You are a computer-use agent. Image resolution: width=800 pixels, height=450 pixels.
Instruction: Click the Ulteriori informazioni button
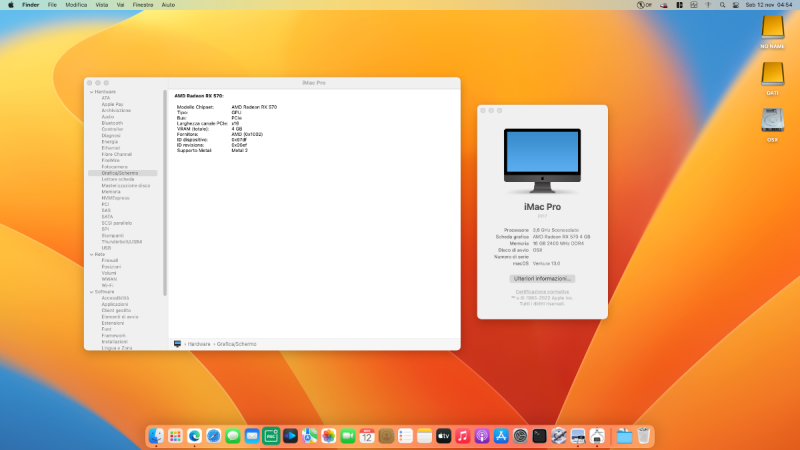541,277
